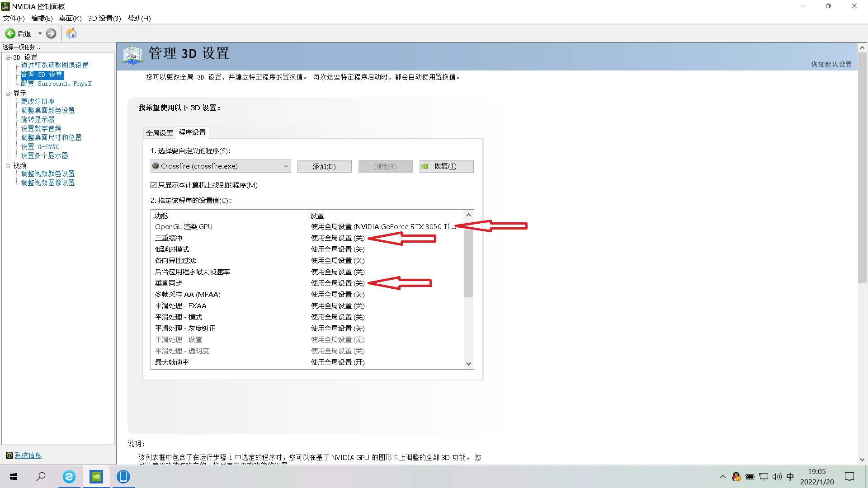This screenshot has width=868, height=488.
Task: Click 恢复默认设置 link in header
Action: pyautogui.click(x=831, y=64)
